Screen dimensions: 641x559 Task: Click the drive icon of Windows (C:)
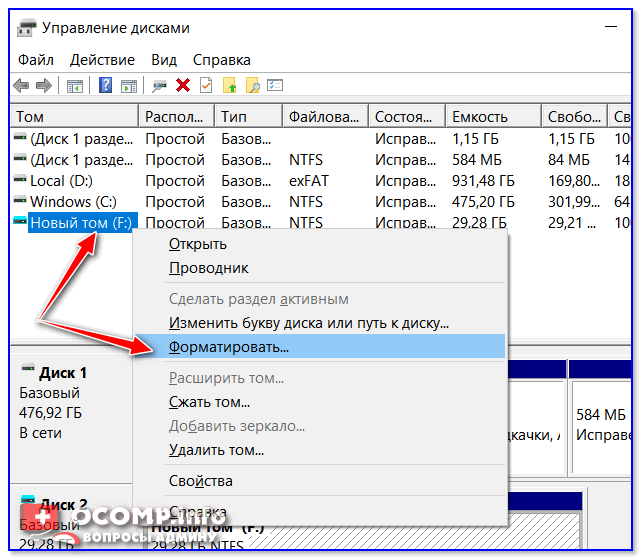(20, 200)
